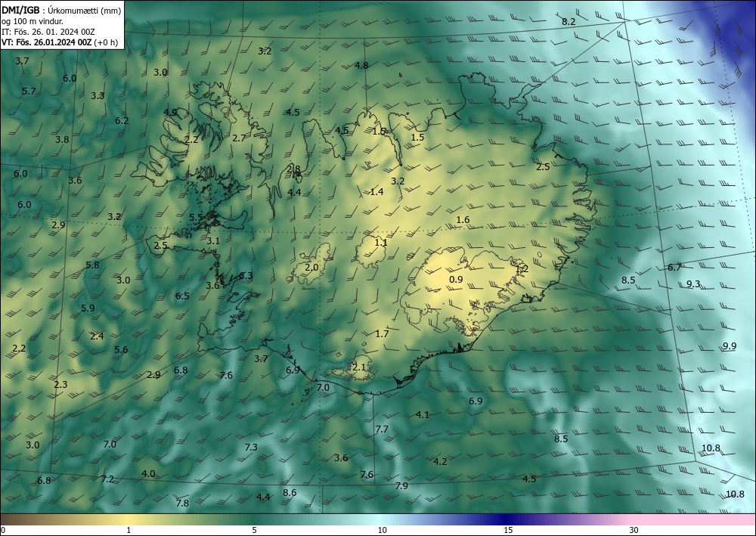Select the 1.4 value label

coord(376,192)
